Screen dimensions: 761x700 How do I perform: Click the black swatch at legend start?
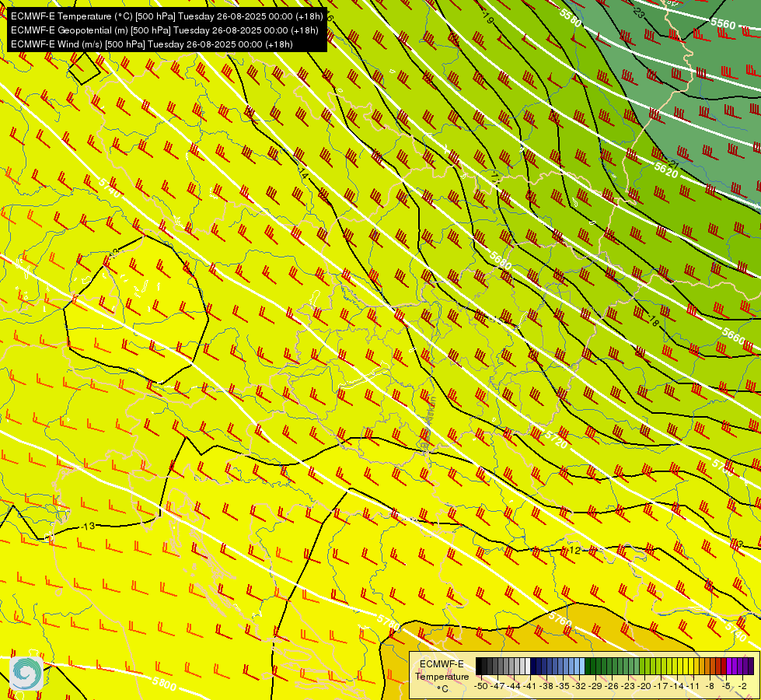tap(479, 666)
